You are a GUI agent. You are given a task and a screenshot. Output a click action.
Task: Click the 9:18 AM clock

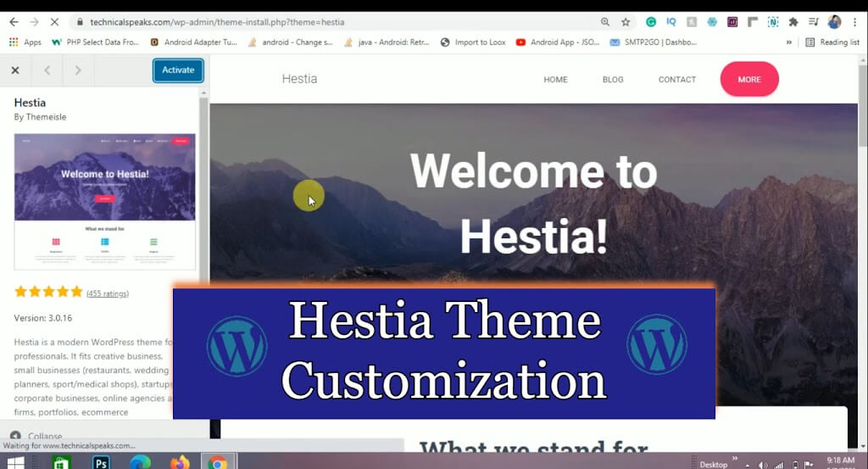tap(841, 461)
